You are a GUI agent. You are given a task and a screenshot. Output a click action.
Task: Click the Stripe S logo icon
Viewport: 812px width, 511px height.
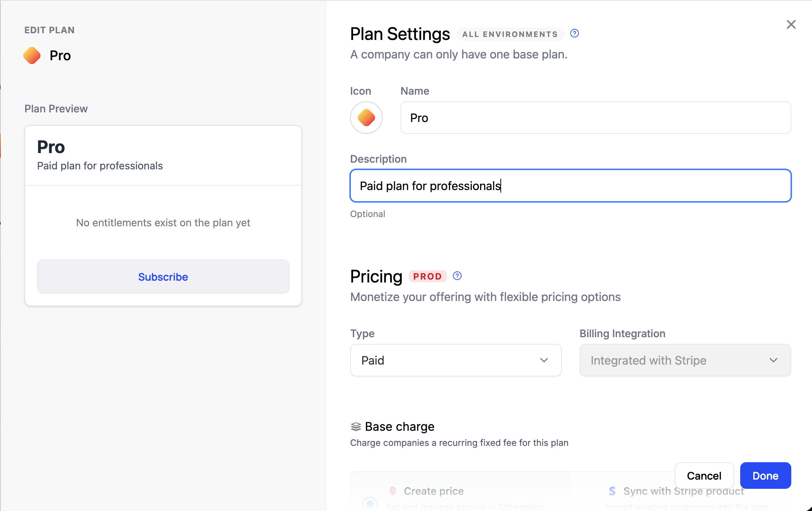point(612,491)
